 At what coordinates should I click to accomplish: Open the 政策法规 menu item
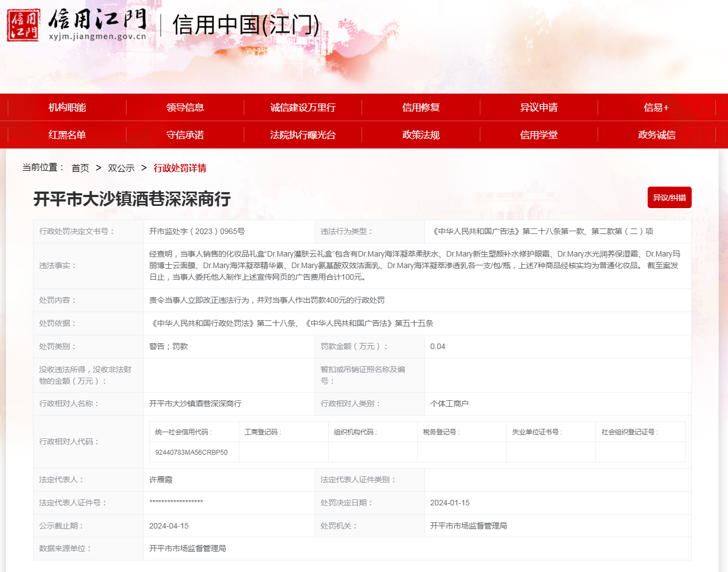pyautogui.click(x=421, y=135)
